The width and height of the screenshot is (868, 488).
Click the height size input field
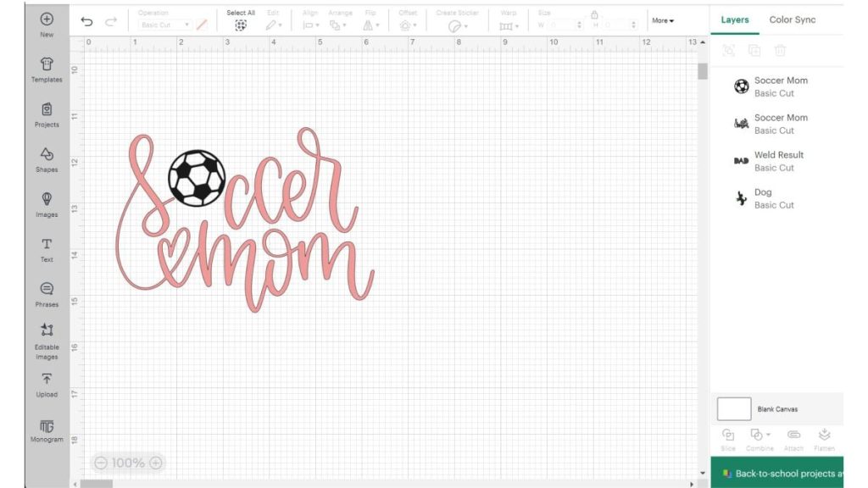[615, 25]
